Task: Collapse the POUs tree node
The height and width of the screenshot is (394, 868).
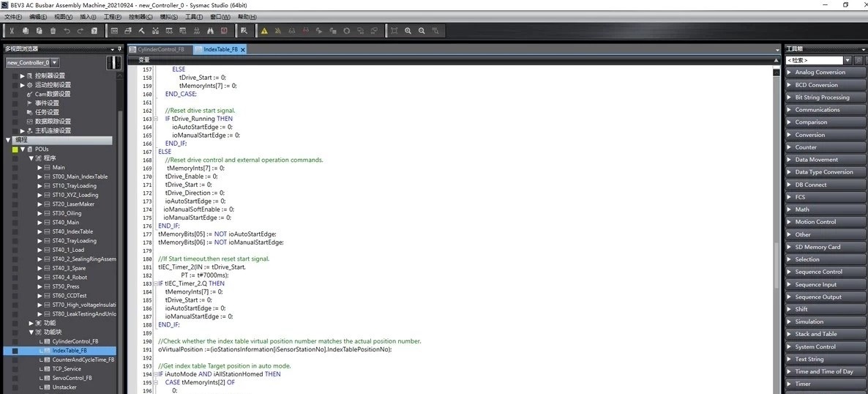Action: (23, 149)
